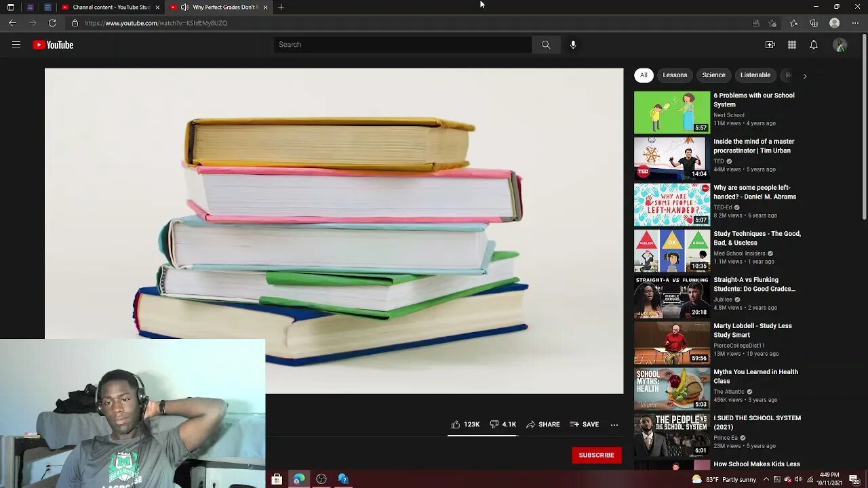Open taskbar volume control
Viewport: 868px width, 488px height.
click(x=797, y=479)
